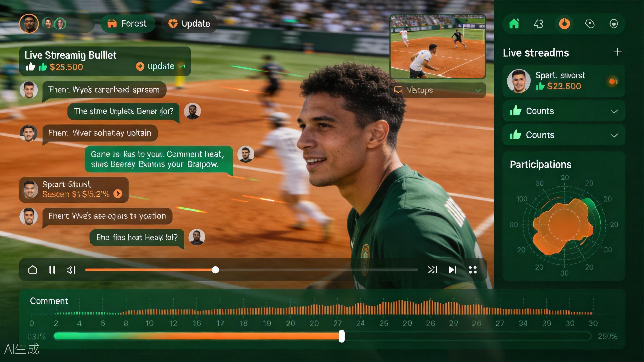Click the "Live Streaming Bullet" title
Screen dimensions: 644x362
pos(70,55)
